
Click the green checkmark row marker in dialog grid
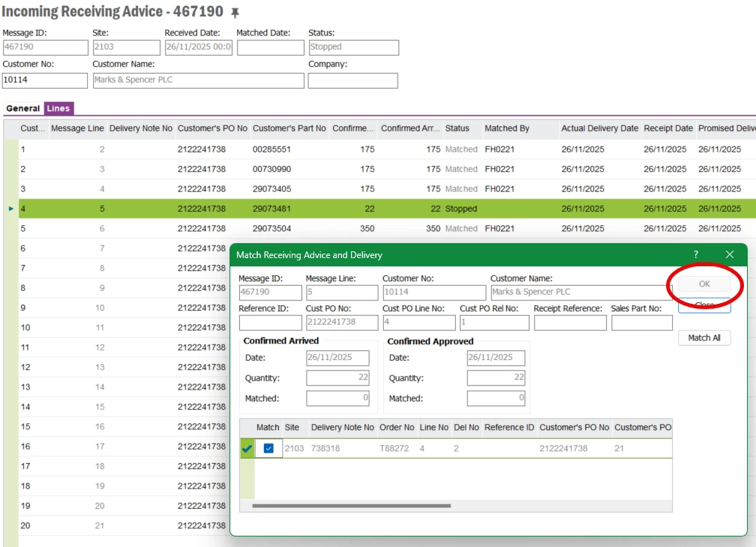pos(247,449)
